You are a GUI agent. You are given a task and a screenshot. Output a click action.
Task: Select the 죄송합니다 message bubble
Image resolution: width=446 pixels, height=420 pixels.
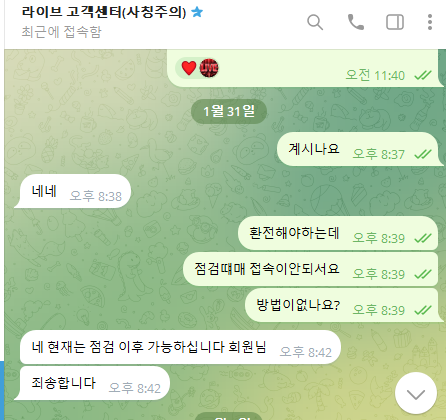[x=92, y=383]
